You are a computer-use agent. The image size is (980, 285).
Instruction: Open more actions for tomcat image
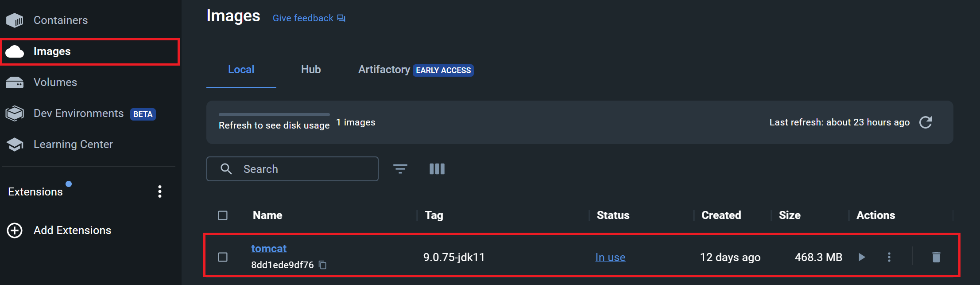click(x=889, y=257)
